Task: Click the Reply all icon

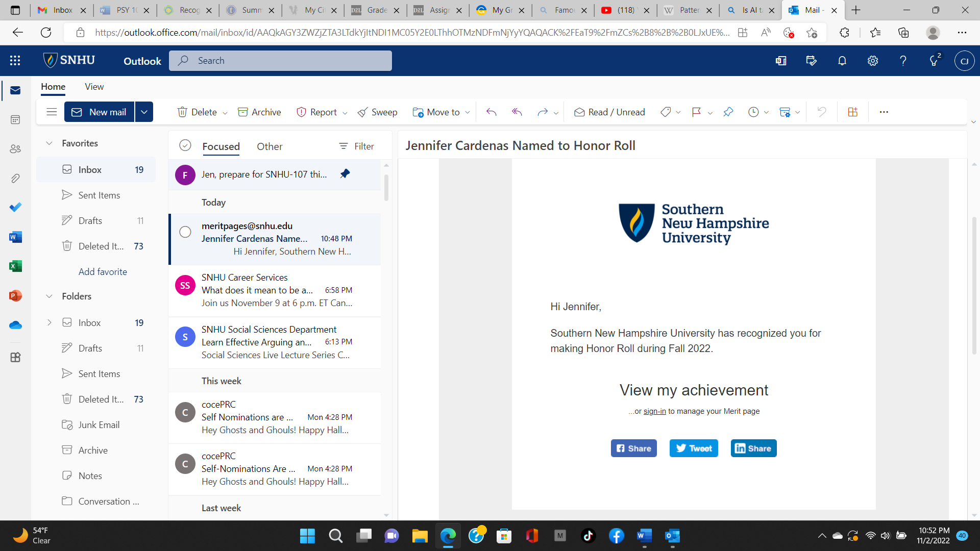Action: 517,112
